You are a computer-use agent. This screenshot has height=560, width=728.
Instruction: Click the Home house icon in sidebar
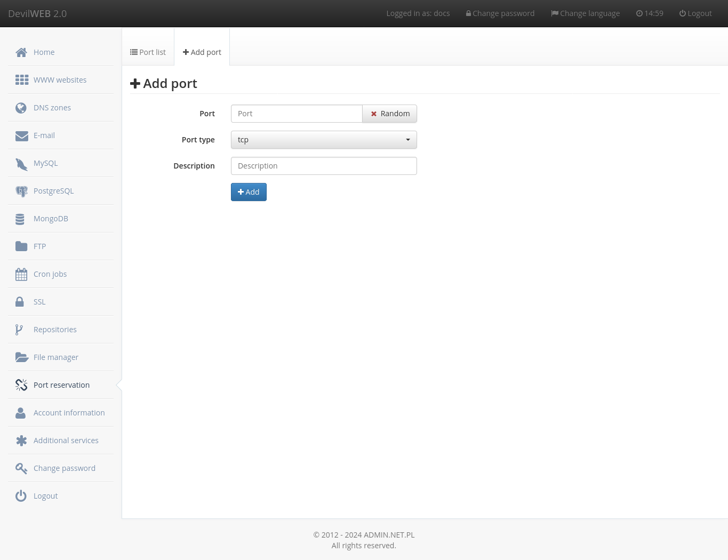21,52
